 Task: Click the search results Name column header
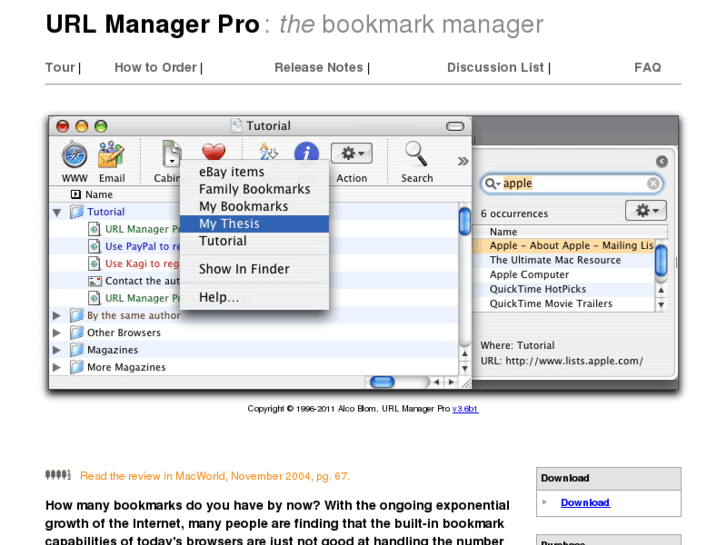click(570, 231)
